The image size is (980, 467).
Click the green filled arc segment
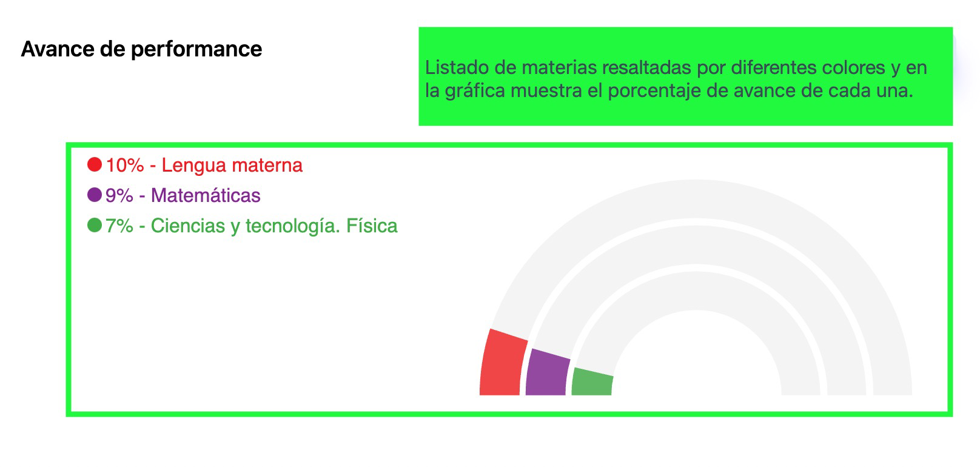(592, 383)
